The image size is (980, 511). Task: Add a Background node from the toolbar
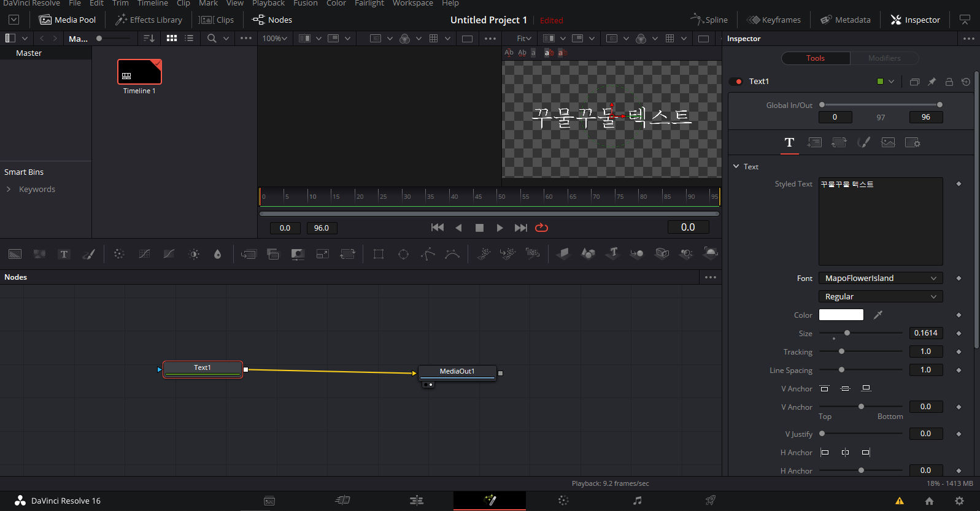click(15, 254)
